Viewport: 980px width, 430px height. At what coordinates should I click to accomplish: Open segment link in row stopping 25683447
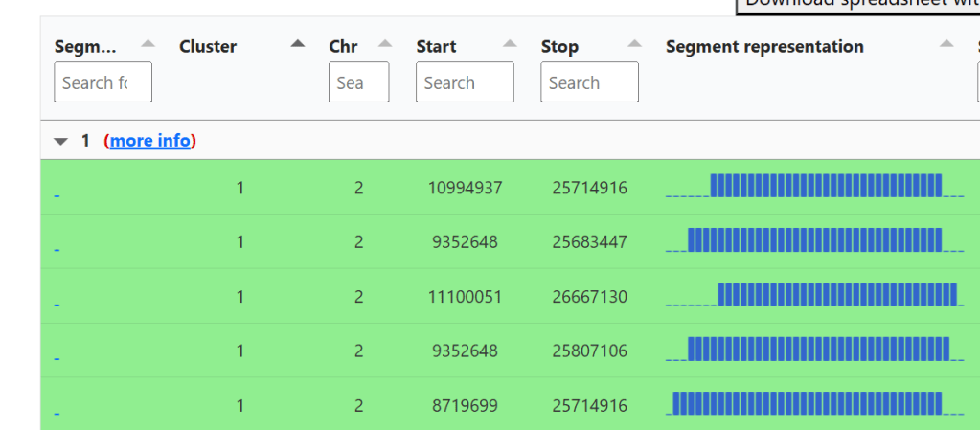coord(57,250)
